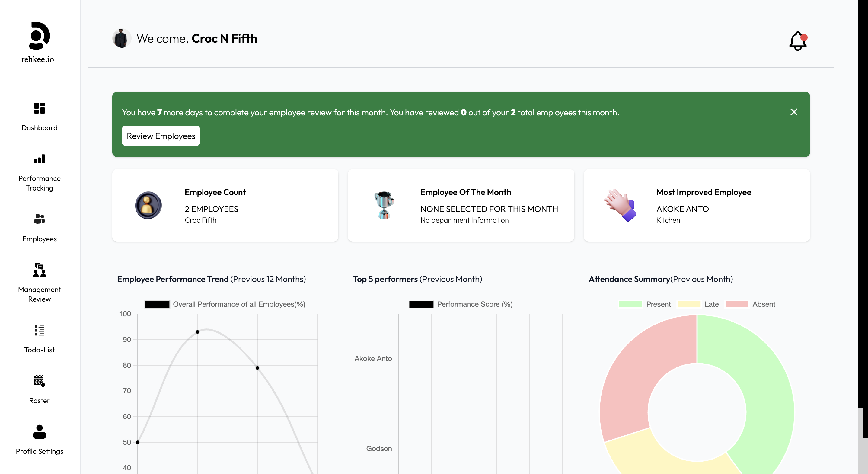Image resolution: width=868 pixels, height=474 pixels.
Task: Go to Dashboard menu label
Action: pyautogui.click(x=40, y=127)
